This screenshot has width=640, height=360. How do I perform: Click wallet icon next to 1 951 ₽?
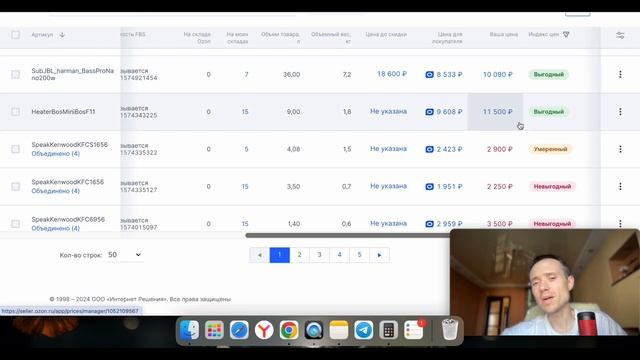click(x=429, y=187)
